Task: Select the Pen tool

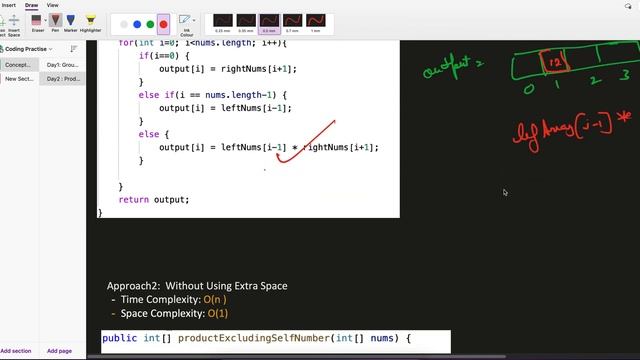Action: point(55,23)
